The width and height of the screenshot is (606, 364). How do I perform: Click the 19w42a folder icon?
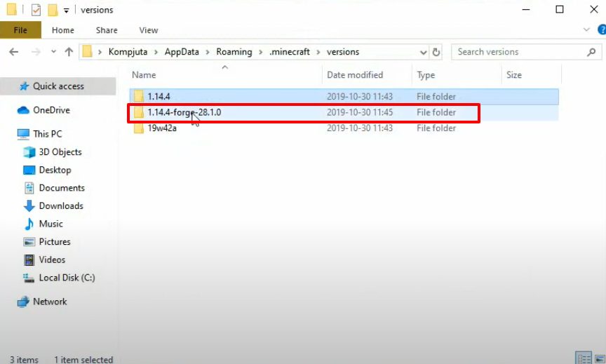click(x=138, y=128)
